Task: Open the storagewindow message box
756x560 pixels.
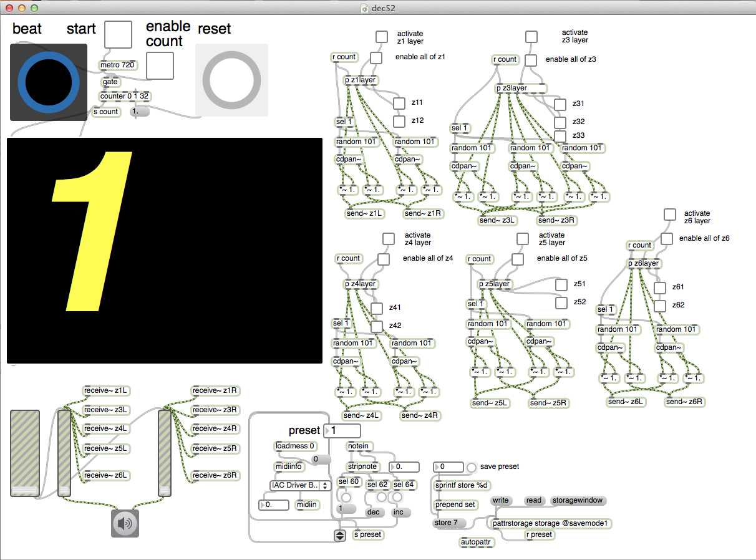Action: coord(577,500)
